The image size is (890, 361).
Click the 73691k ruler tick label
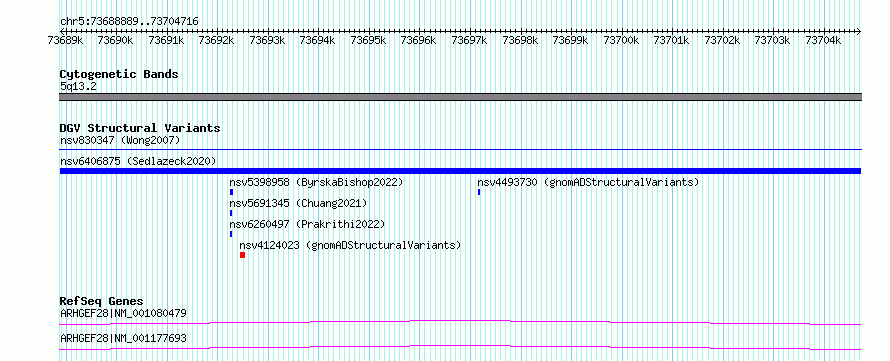tap(166, 40)
